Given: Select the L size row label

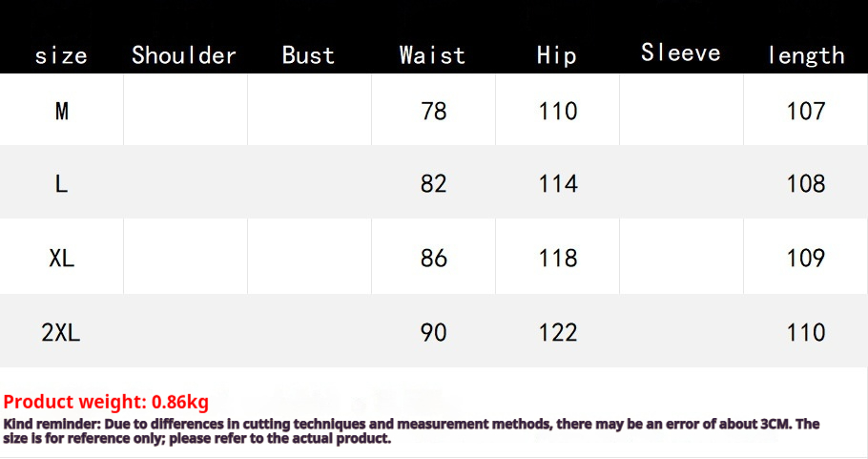Looking at the screenshot, I should [61, 184].
